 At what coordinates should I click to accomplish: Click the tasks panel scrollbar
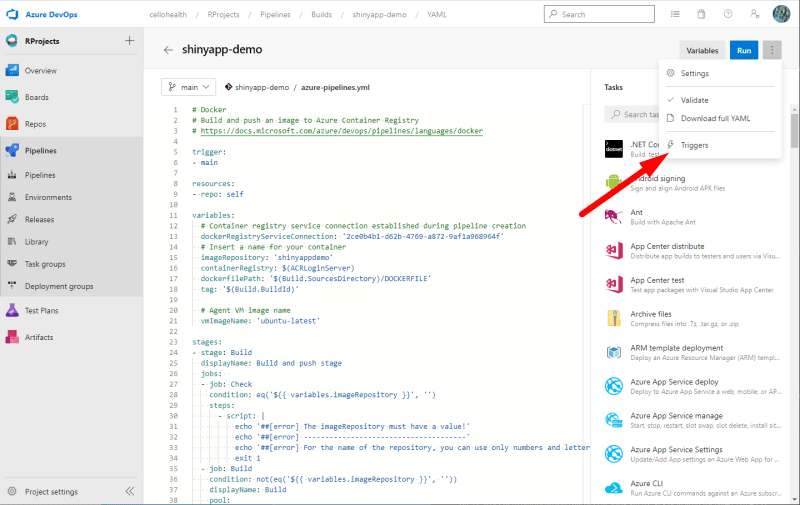pyautogui.click(x=794, y=130)
